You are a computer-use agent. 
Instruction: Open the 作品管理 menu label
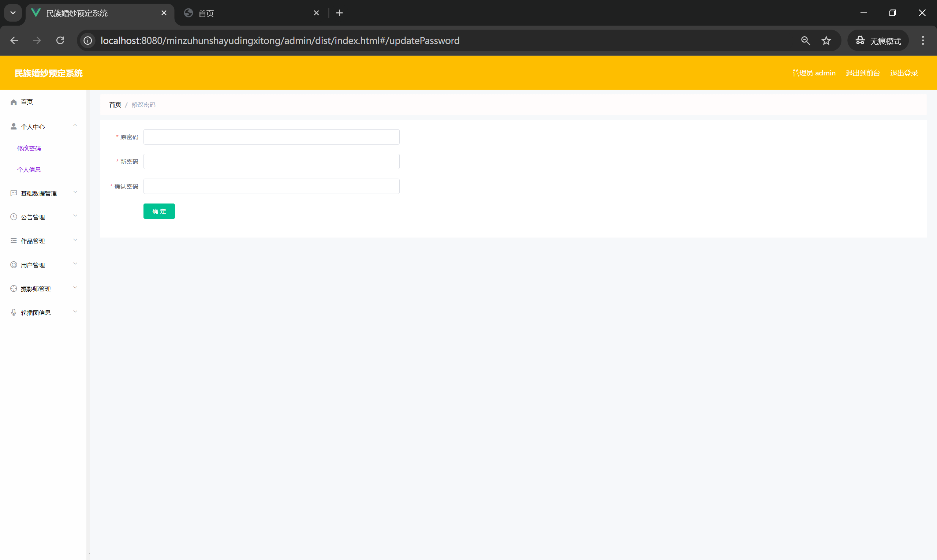tap(33, 241)
